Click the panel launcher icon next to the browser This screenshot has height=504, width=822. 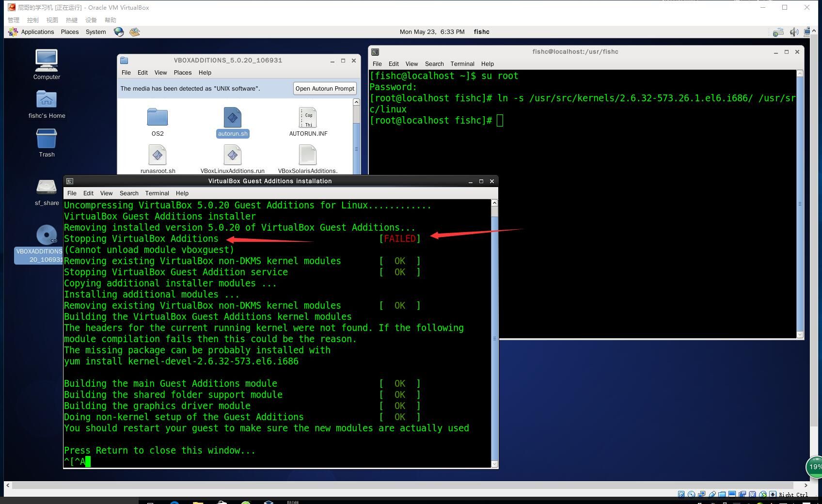click(135, 32)
